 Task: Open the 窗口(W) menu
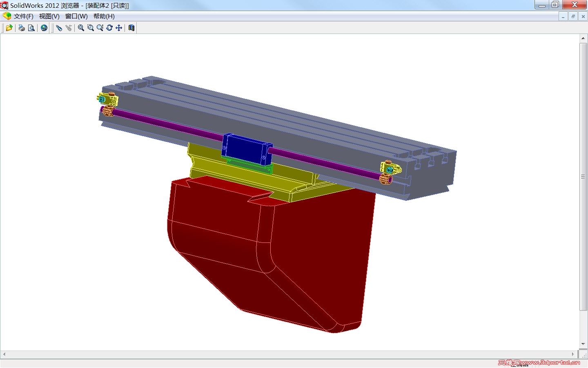(x=76, y=16)
